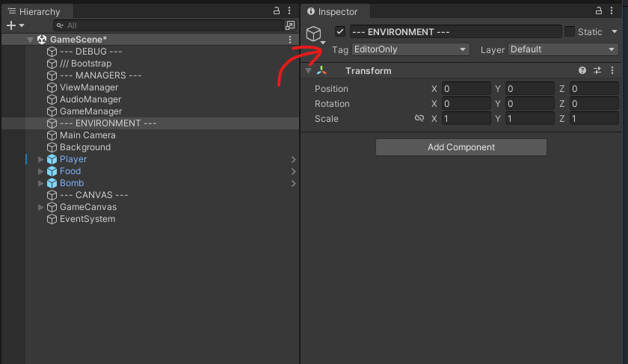Expand the GameCanvas children

(40, 208)
